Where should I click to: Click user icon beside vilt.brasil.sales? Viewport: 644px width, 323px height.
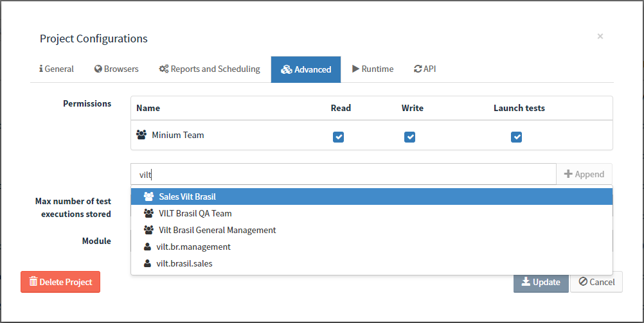147,263
